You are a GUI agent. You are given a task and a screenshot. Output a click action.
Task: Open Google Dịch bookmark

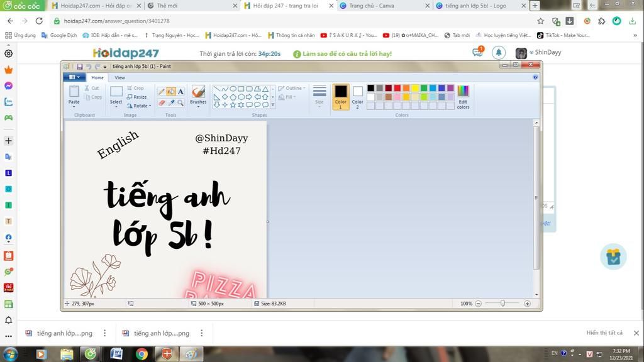pyautogui.click(x=59, y=35)
